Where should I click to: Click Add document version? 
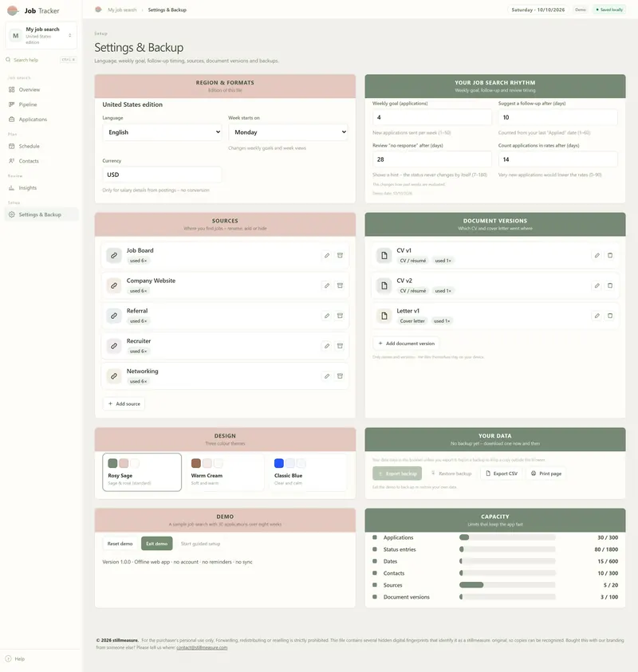point(406,344)
